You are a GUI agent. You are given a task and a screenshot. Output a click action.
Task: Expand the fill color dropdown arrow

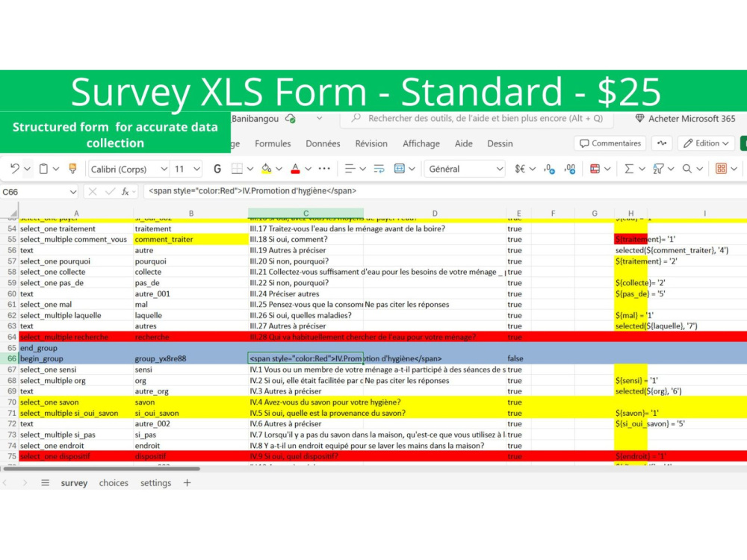279,169
